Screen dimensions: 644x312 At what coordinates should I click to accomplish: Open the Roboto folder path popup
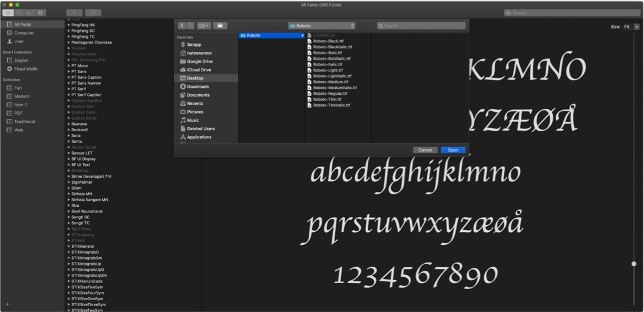pyautogui.click(x=322, y=25)
